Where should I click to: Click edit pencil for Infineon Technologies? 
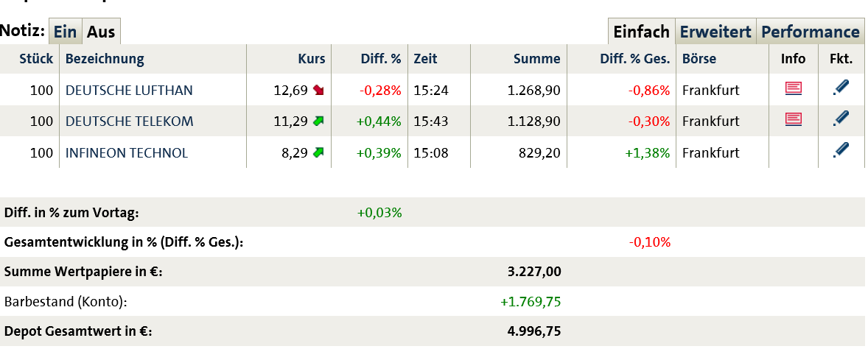[841, 151]
